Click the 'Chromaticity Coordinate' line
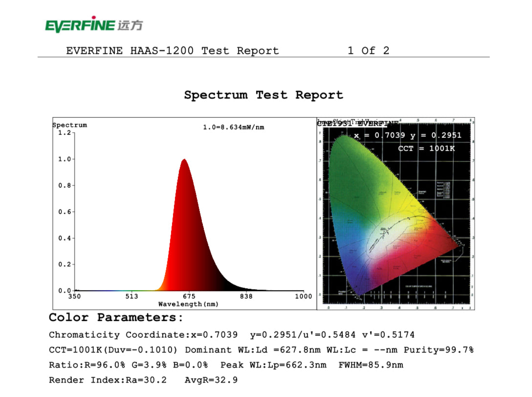 click(x=143, y=335)
